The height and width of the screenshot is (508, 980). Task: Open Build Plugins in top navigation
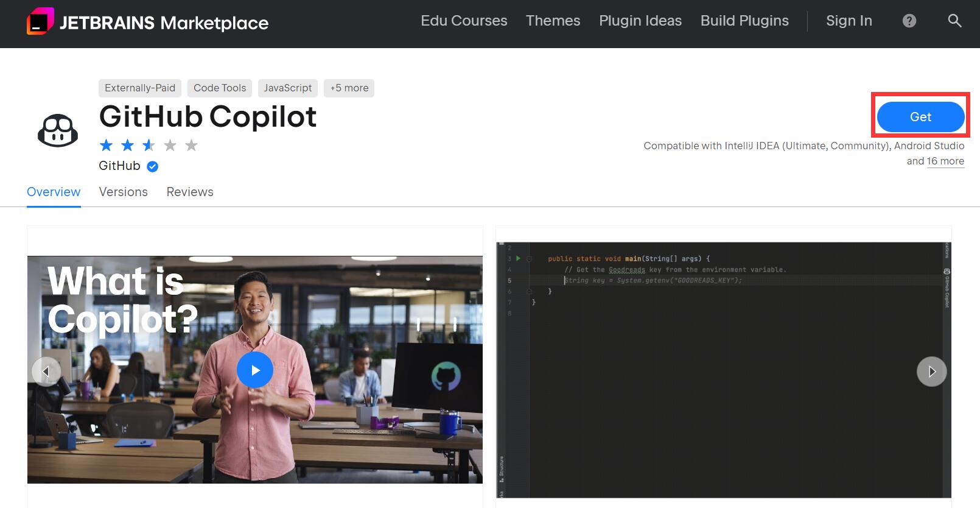[x=744, y=21]
